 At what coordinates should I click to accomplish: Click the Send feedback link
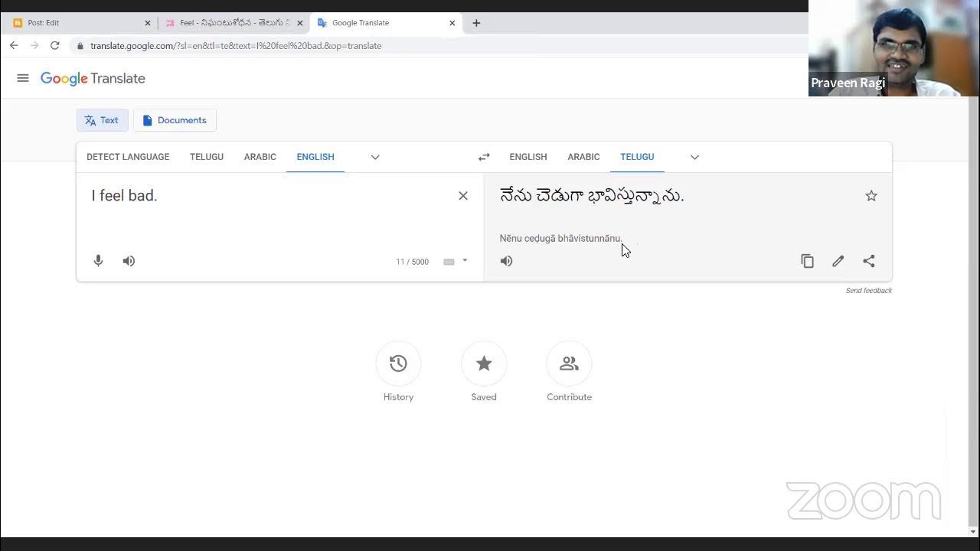[x=868, y=291]
